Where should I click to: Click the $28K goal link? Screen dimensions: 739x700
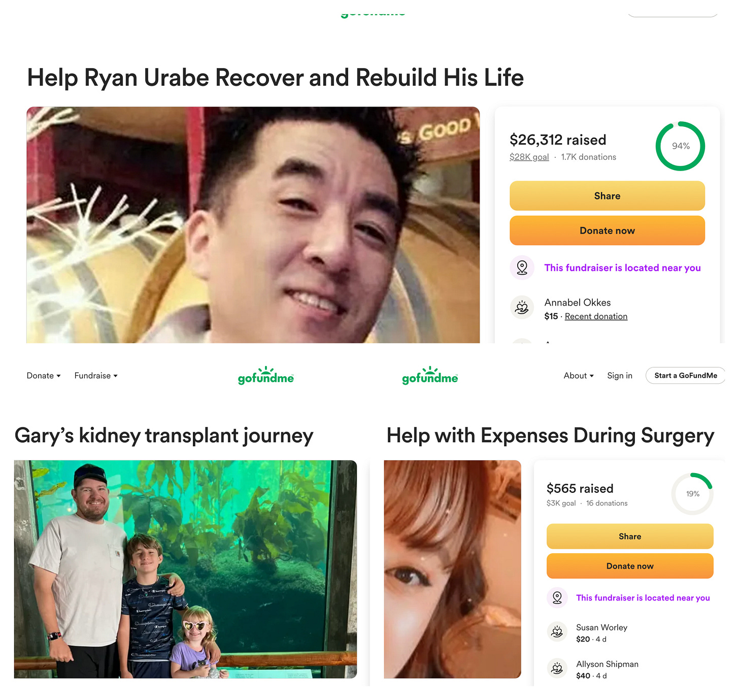529,157
